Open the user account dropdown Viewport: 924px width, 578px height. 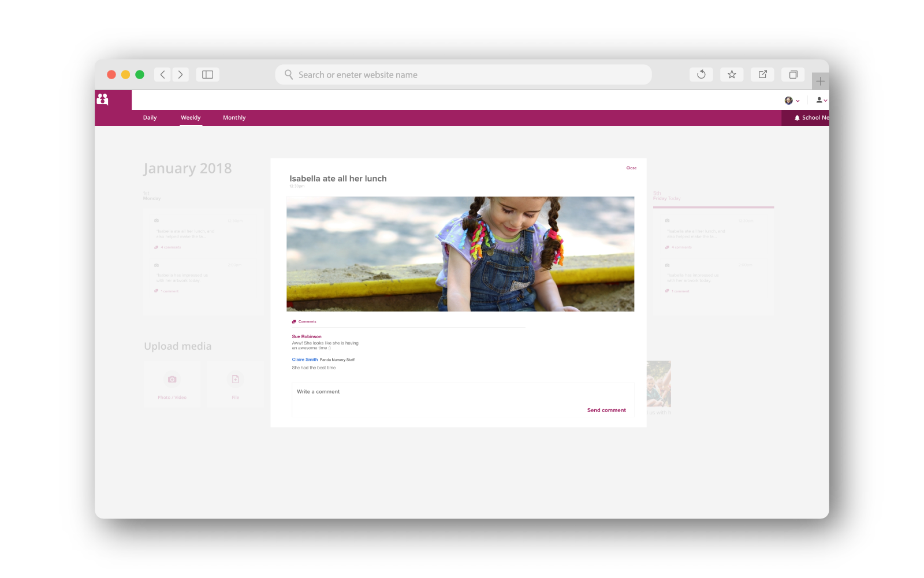(x=822, y=101)
